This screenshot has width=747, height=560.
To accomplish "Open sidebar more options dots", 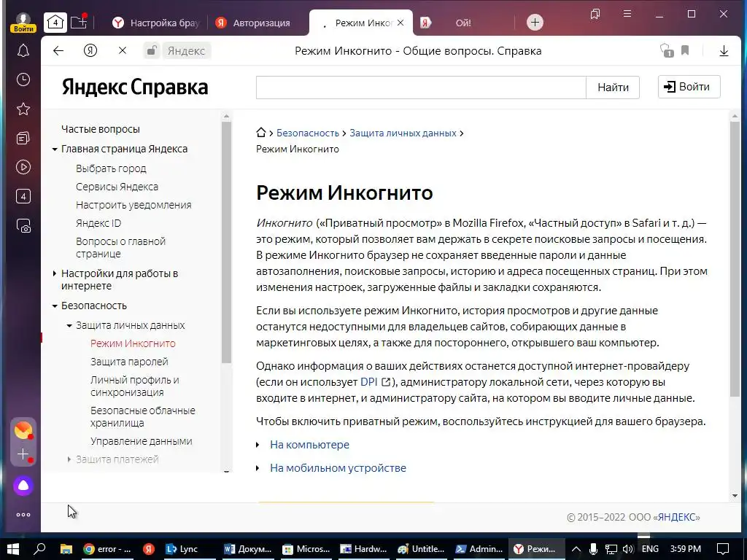I will pos(23,515).
